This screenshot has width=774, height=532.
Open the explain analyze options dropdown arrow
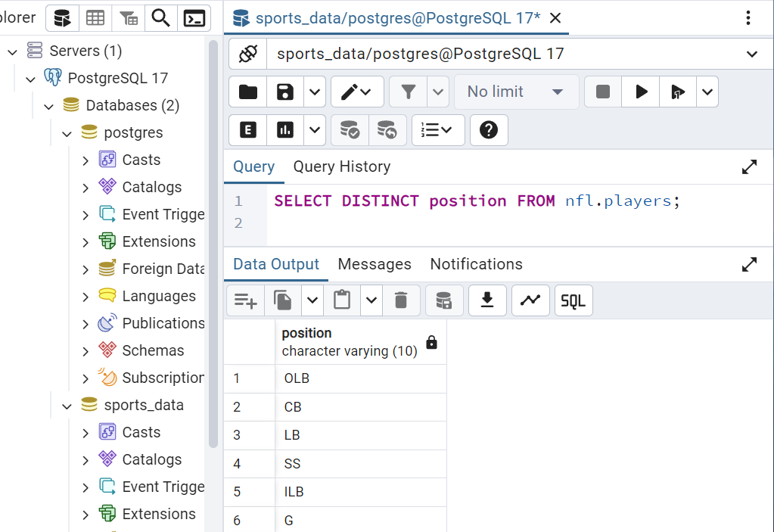315,130
